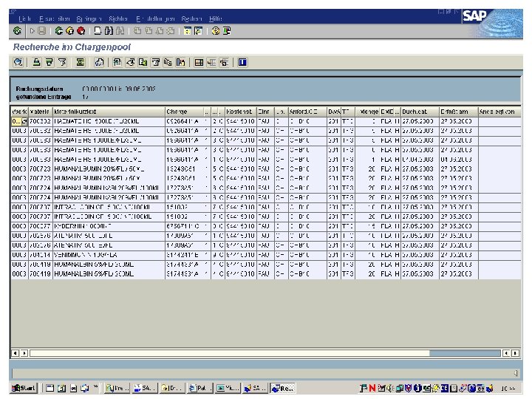Click the yellow Exit icon

70,31
